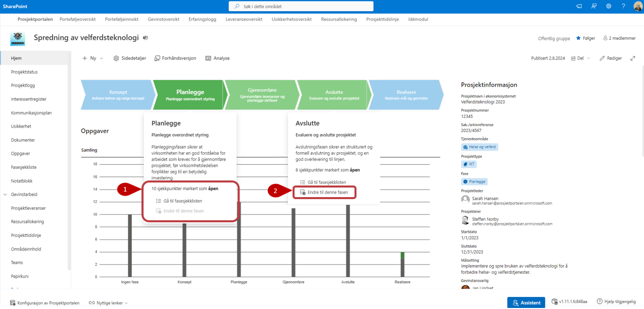644x309 pixels.
Task: Go to Usikkerhetsoversikt in top navigation
Action: pos(292,19)
